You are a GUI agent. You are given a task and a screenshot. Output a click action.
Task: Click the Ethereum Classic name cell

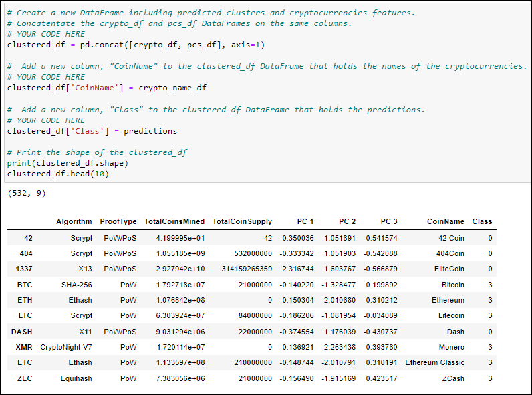pyautogui.click(x=434, y=362)
